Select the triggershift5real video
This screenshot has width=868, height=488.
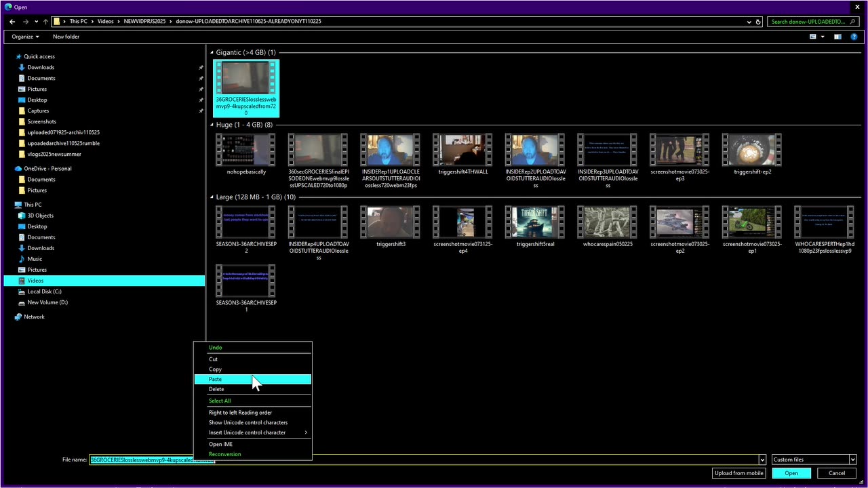click(x=535, y=227)
